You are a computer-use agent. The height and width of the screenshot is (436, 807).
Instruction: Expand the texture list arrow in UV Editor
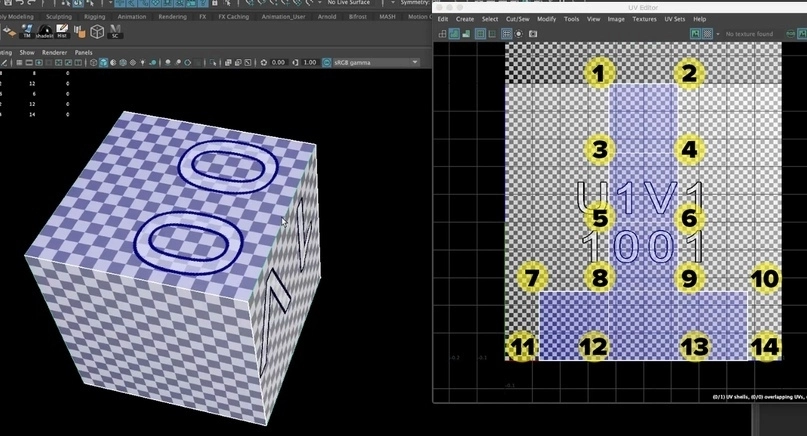tap(718, 34)
